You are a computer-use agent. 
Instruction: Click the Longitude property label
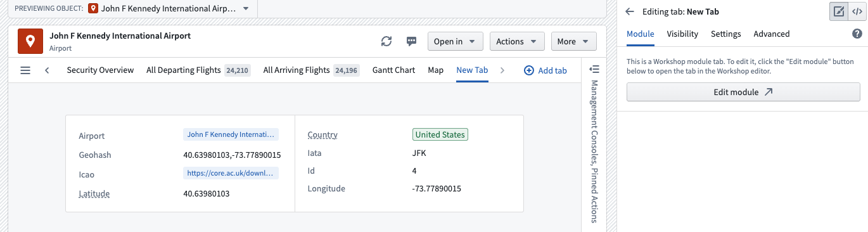[326, 189]
